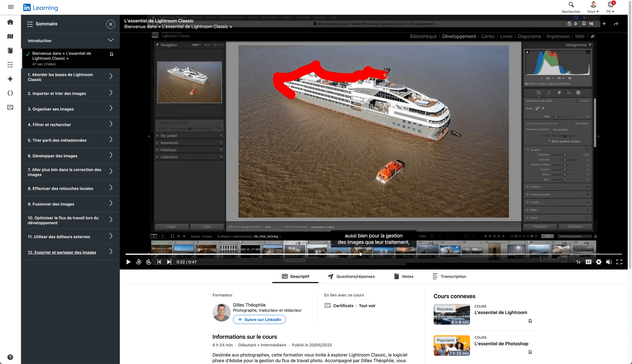This screenshot has width=632, height=364.
Task: Expand chapter 1 Aborder les bases
Action: (x=70, y=77)
